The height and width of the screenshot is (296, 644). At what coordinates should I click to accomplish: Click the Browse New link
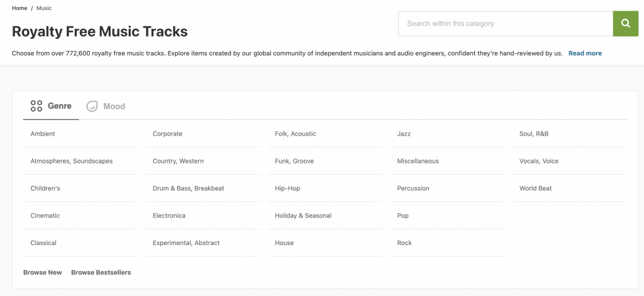[x=43, y=273]
